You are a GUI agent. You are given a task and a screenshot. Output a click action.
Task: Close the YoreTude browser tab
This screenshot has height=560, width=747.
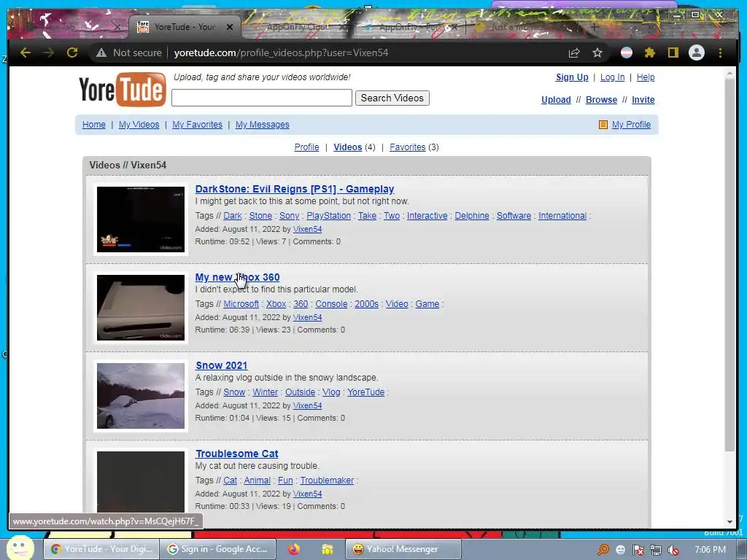(x=230, y=27)
